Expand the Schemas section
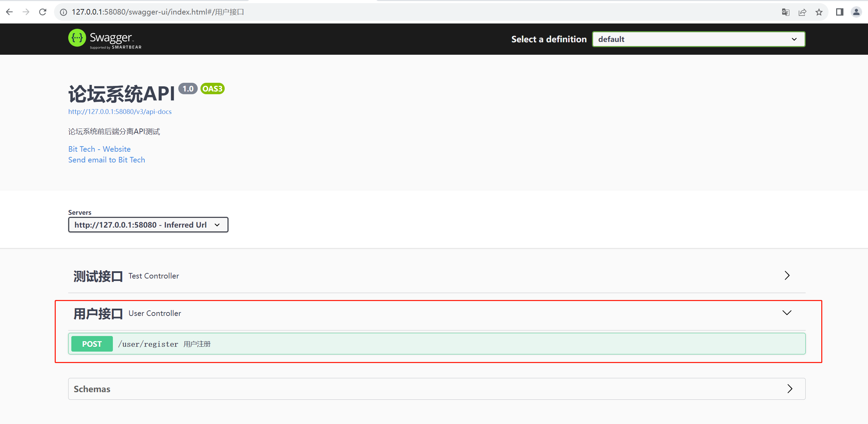 (790, 389)
